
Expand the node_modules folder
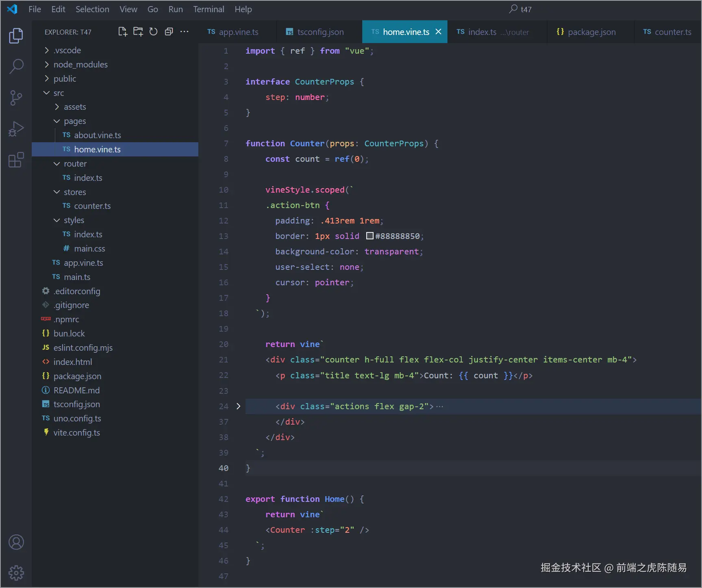(80, 65)
